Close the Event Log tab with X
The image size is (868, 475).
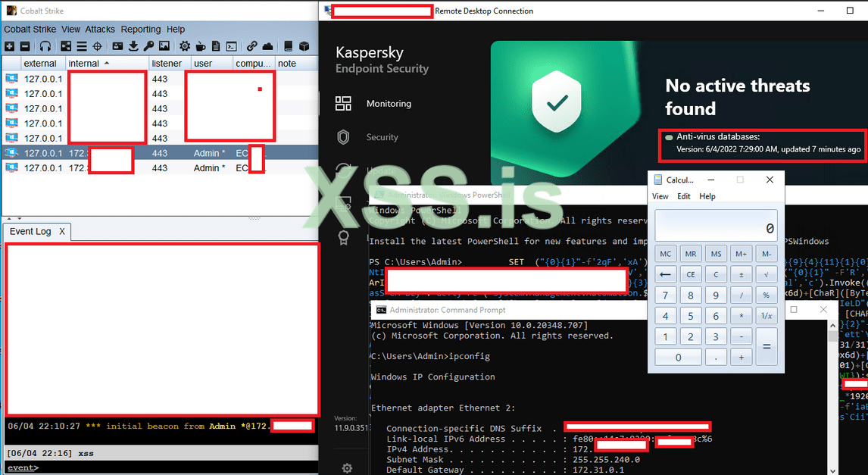[62, 231]
